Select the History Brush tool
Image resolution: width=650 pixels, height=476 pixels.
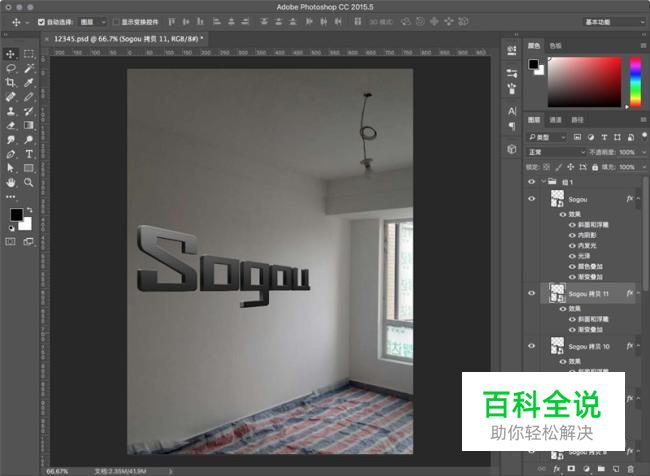pos(29,111)
